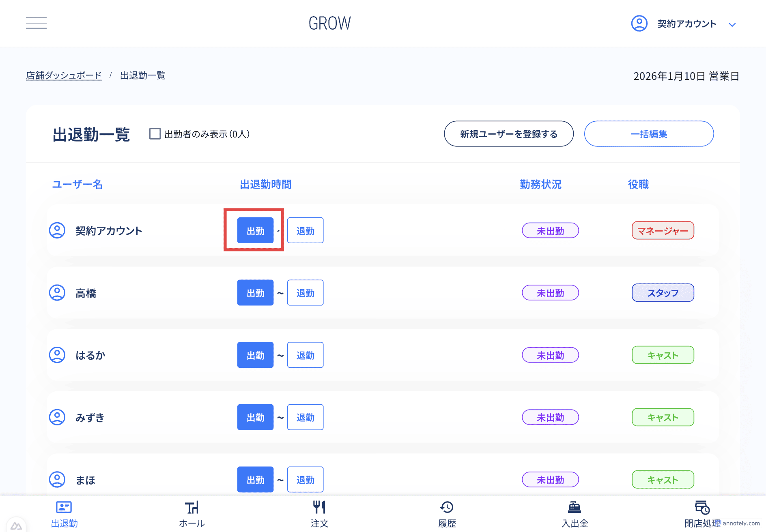Viewport: 766px width, 532px height.
Task: Click the 退勤 button for みずき
Action: click(305, 417)
